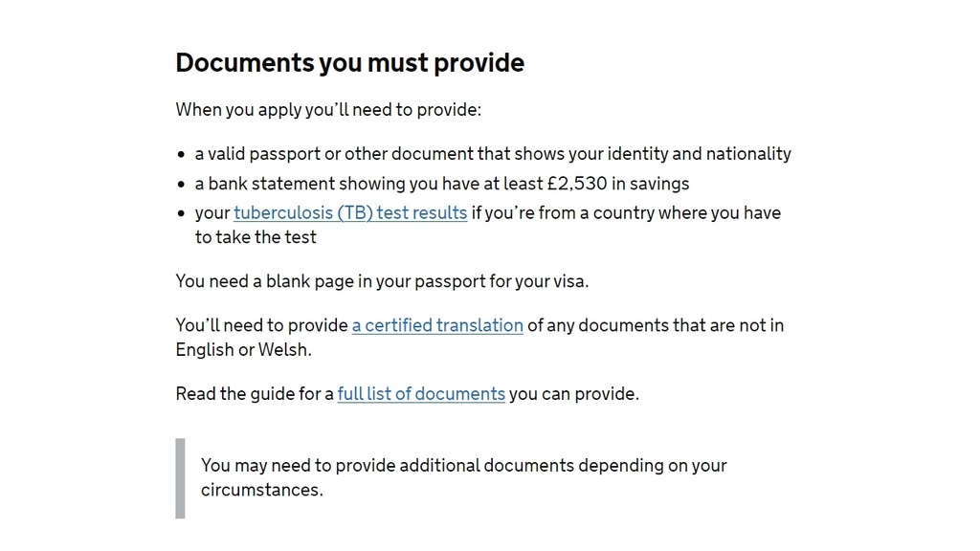Click the 'you can provide.' text after link
This screenshot has width=980, height=551.
tap(574, 393)
